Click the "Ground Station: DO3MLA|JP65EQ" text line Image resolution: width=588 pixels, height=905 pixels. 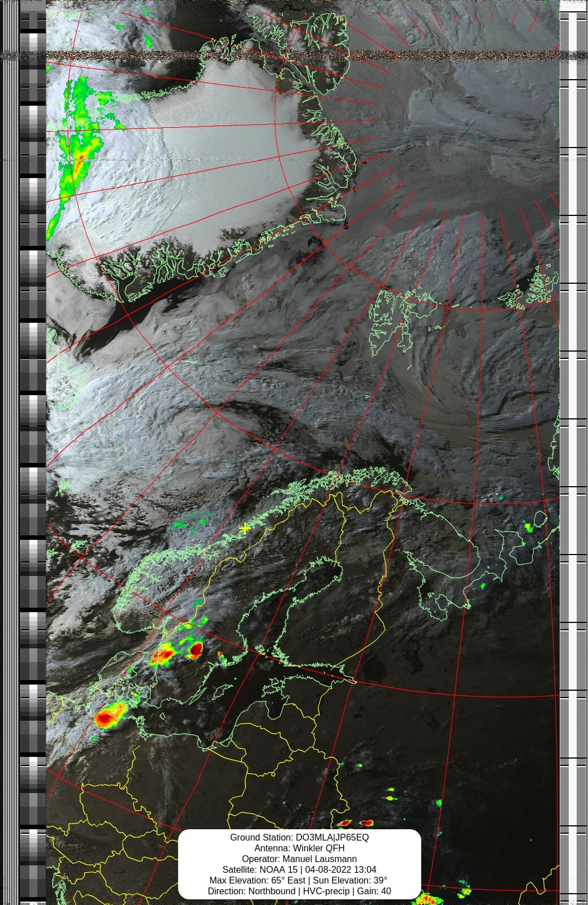pos(299,837)
